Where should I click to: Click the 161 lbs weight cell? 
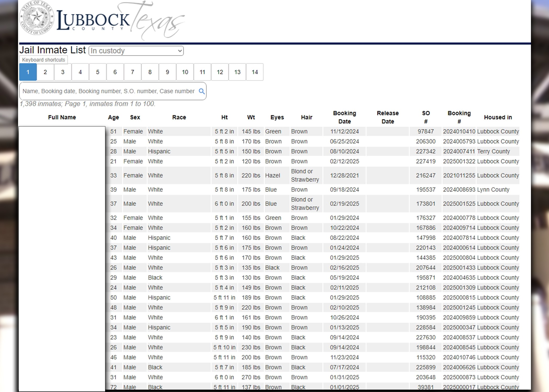tap(251, 317)
